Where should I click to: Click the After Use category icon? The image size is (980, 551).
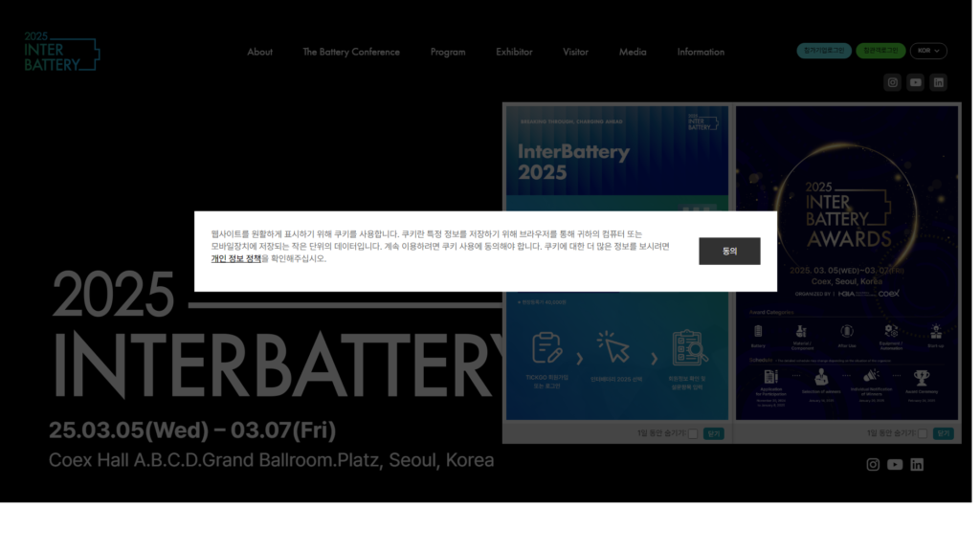(847, 331)
